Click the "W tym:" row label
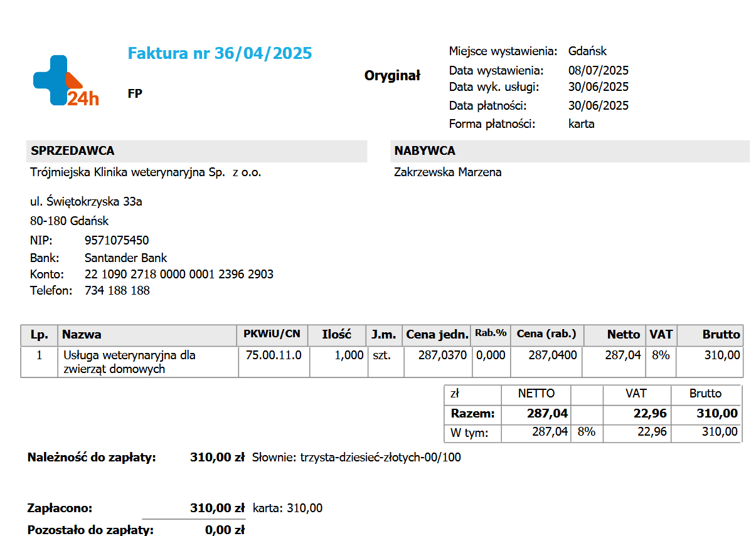The width and height of the screenshot is (756, 536). pyautogui.click(x=469, y=432)
